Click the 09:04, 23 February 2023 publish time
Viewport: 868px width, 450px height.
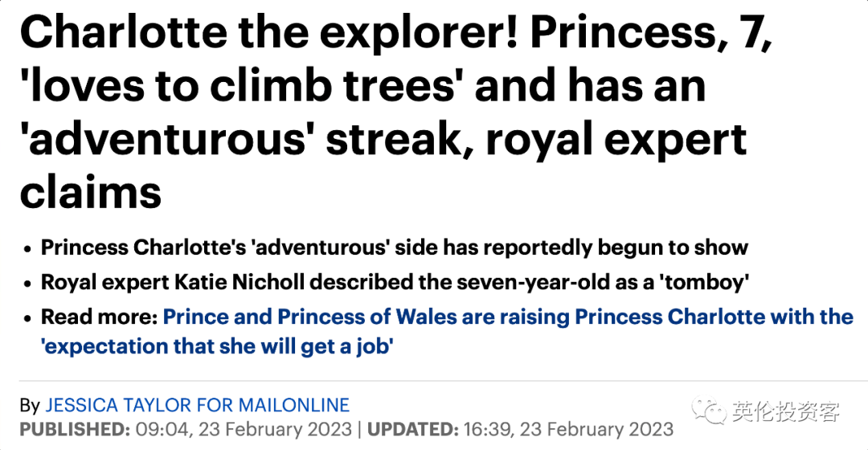(244, 430)
